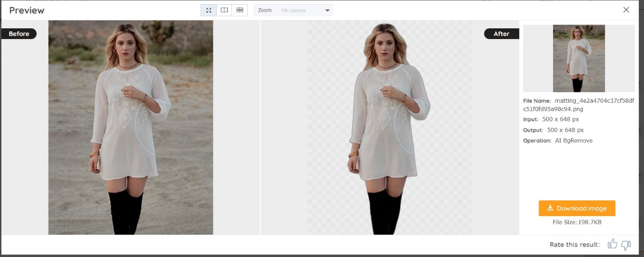This screenshot has height=257, width=644.
Task: Click the AI BgRemove operation text
Action: [x=573, y=140]
